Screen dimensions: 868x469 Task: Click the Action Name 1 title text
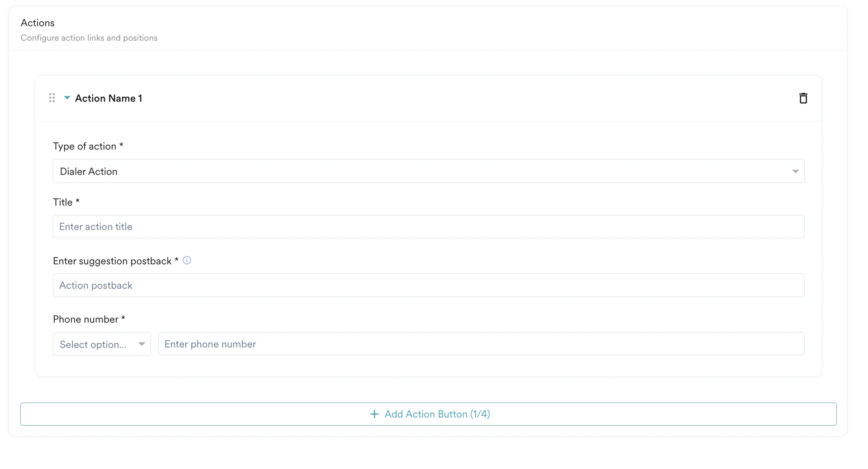[x=108, y=98]
